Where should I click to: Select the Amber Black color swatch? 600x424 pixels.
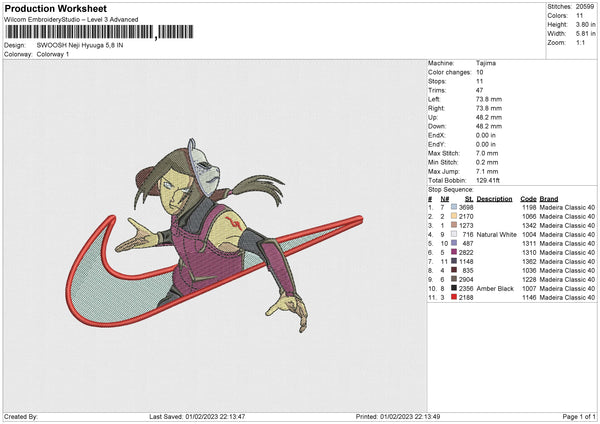coord(454,288)
